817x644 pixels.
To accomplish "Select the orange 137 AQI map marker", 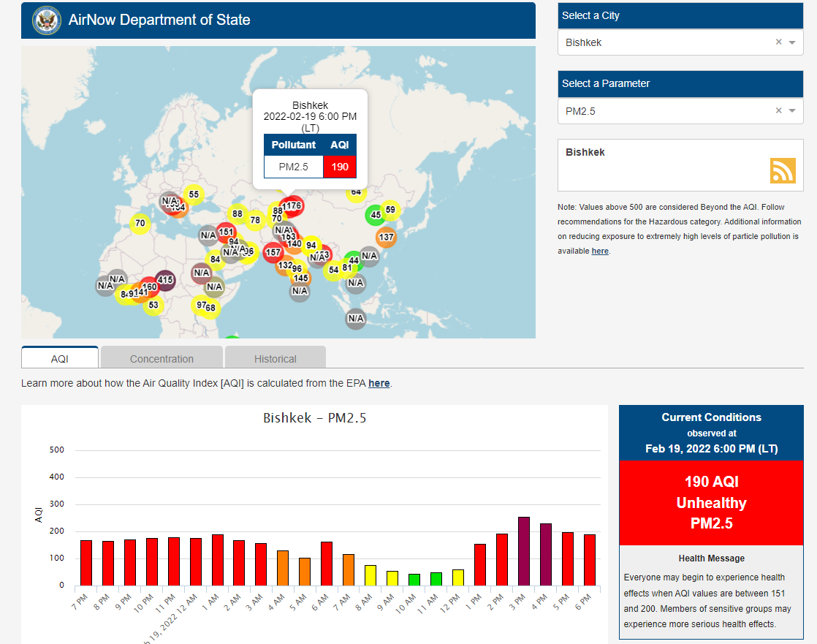I will click(x=386, y=237).
